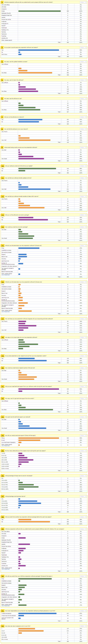
Task: Click the orange Phone bar in question 24
Action: tap(39, 438)
